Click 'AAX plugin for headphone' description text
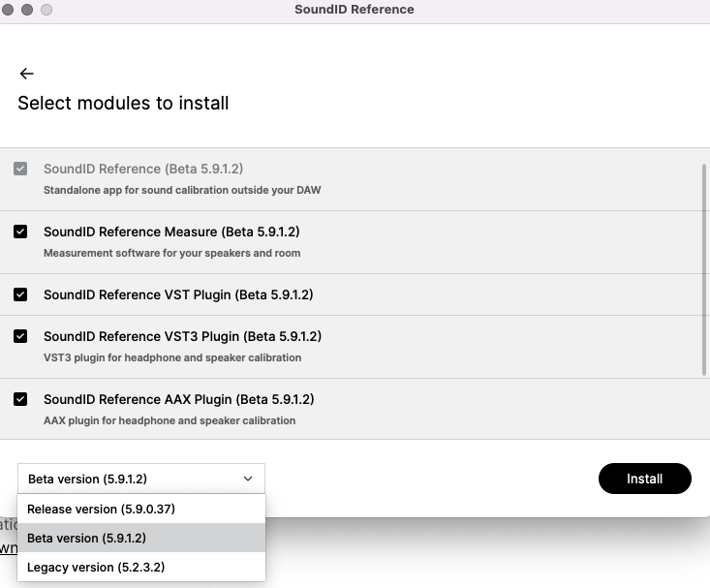 [170, 420]
